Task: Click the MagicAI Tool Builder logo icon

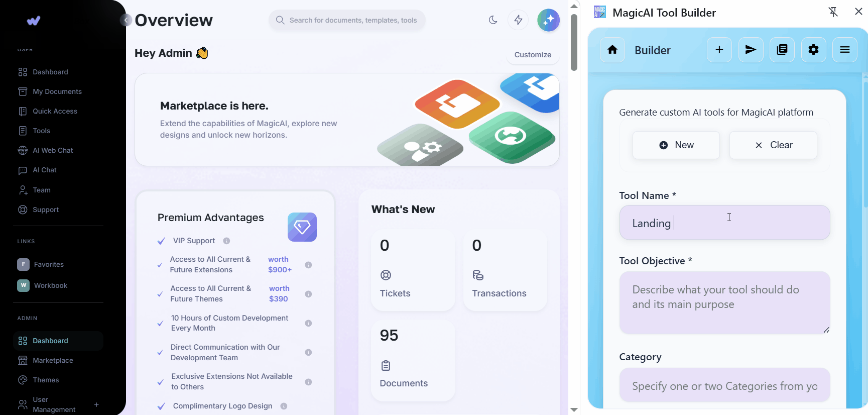Action: 600,12
